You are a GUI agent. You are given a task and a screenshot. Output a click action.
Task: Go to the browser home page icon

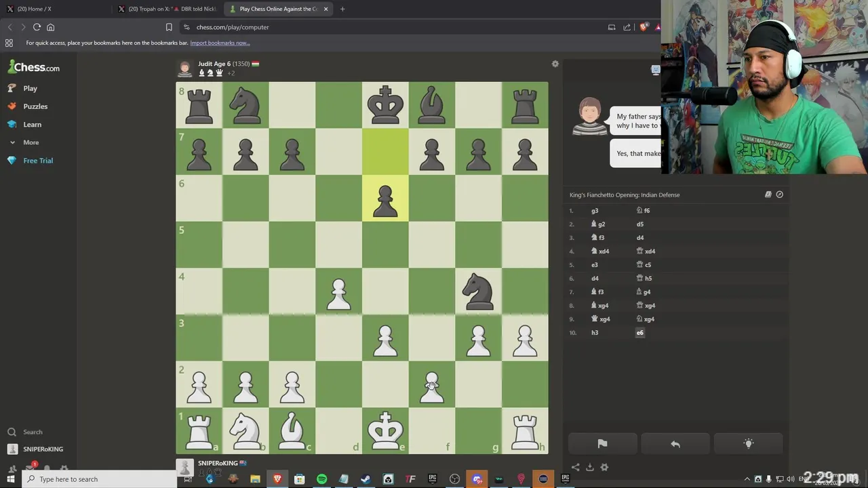coord(50,27)
